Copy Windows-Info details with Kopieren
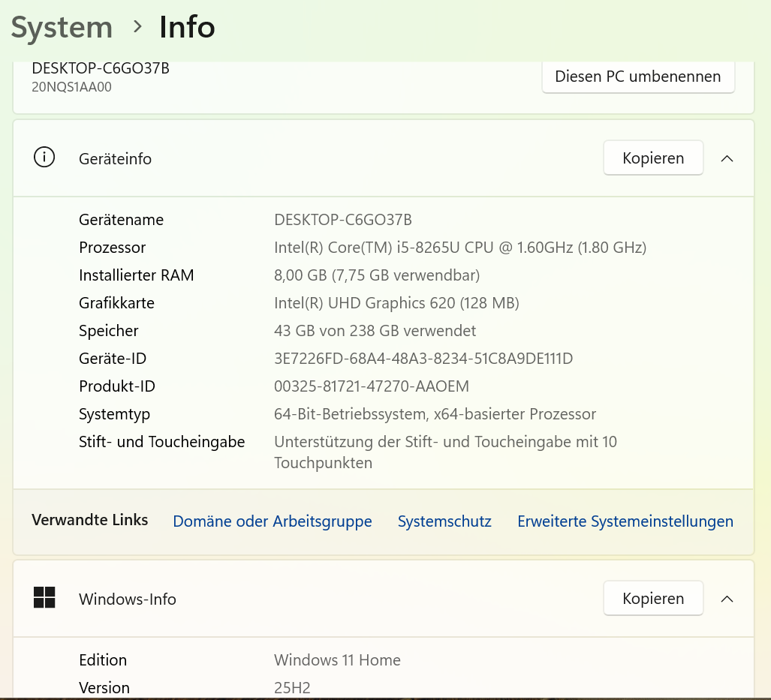 653,598
